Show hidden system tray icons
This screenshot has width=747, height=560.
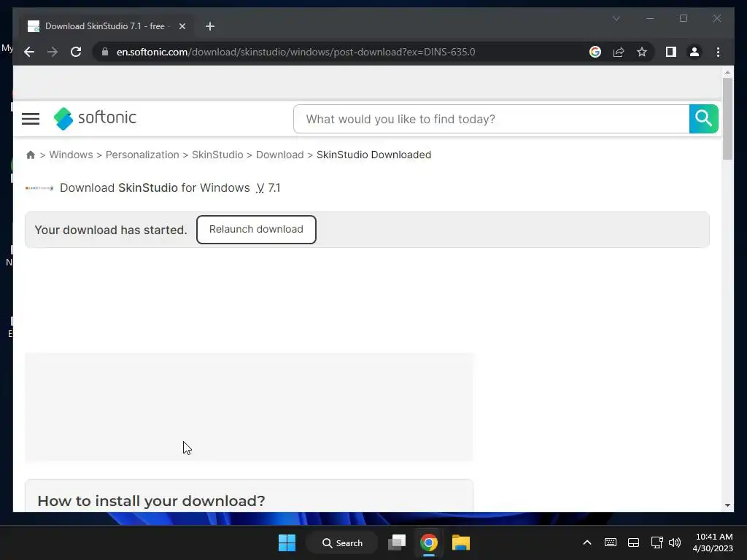(x=587, y=542)
